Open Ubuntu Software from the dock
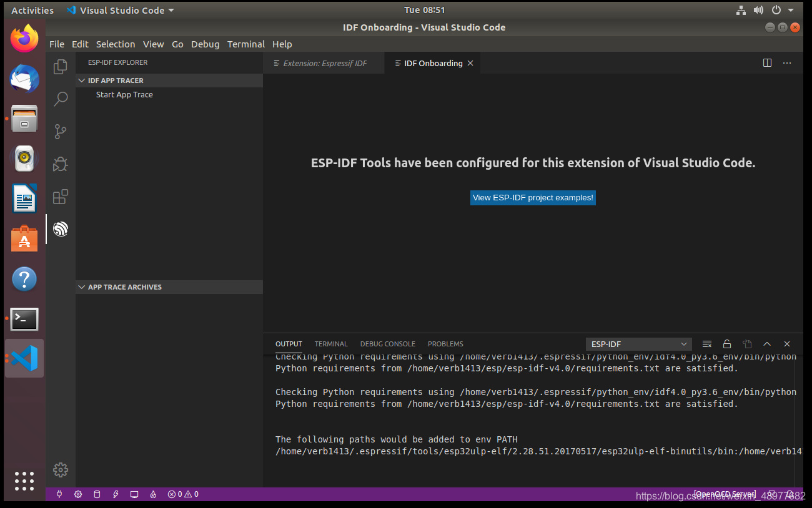Image resolution: width=812 pixels, height=508 pixels. (x=24, y=239)
